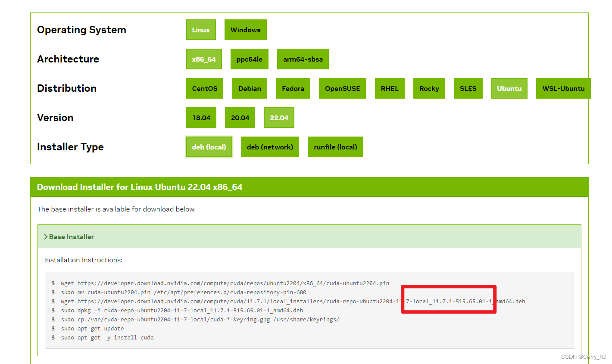Choose the ppc64le architecture
Screen dimensions: 612x364
[249, 59]
